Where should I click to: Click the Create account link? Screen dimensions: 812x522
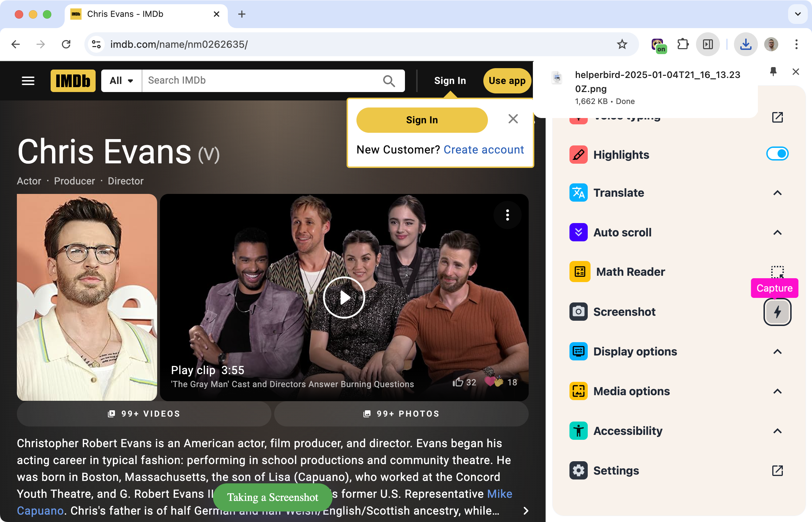(x=484, y=150)
